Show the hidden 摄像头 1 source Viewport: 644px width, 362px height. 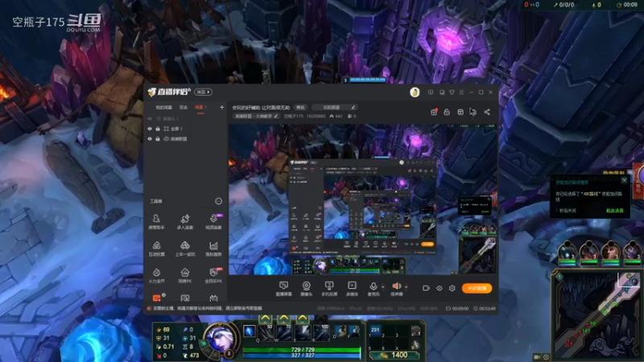click(150, 118)
